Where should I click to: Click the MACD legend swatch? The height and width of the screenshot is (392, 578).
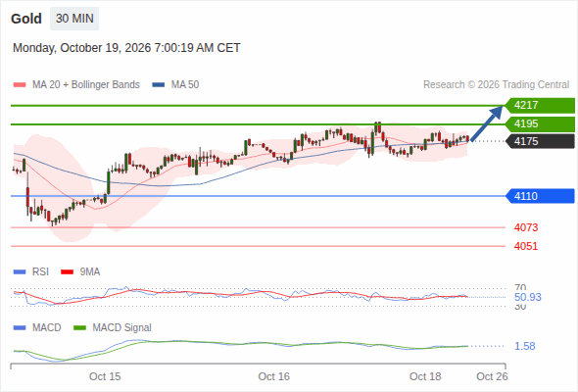[20, 328]
